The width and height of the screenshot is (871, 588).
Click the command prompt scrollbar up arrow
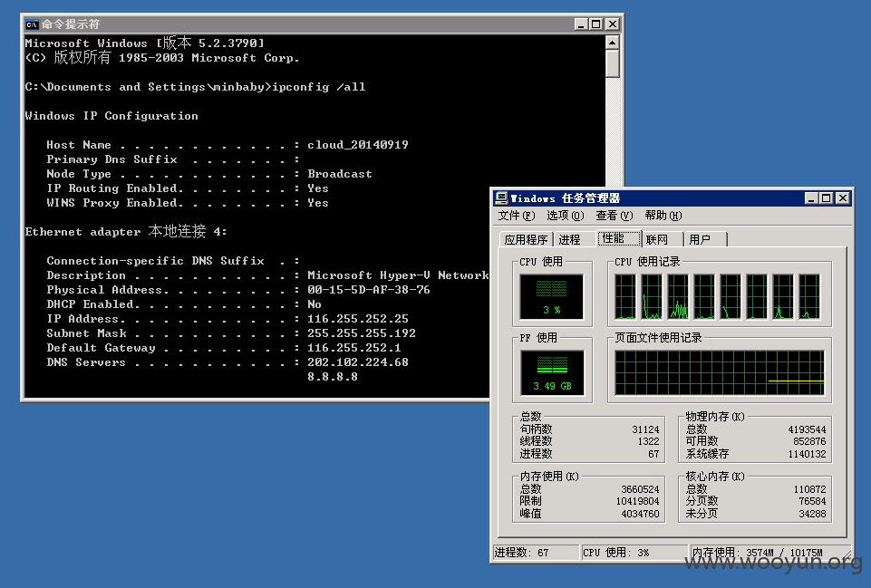[x=612, y=43]
